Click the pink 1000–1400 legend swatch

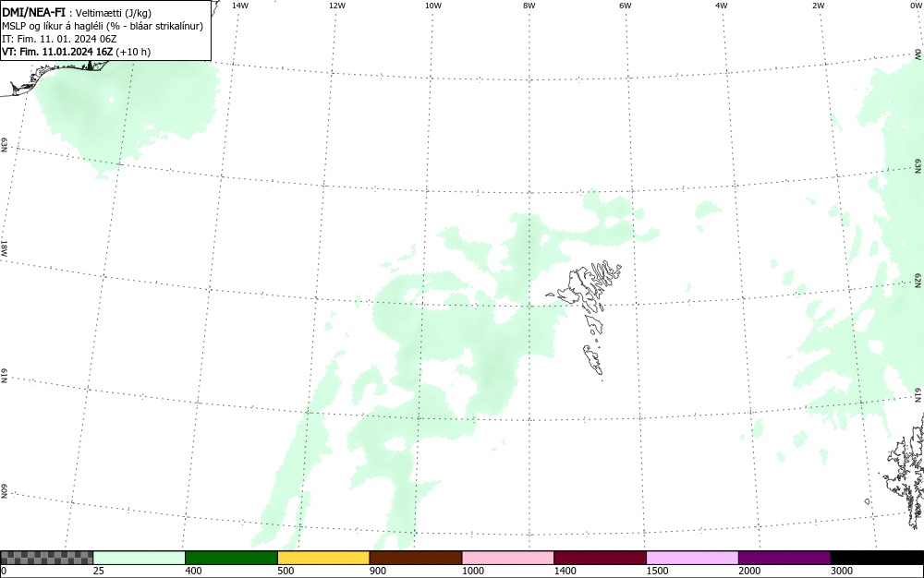point(508,558)
